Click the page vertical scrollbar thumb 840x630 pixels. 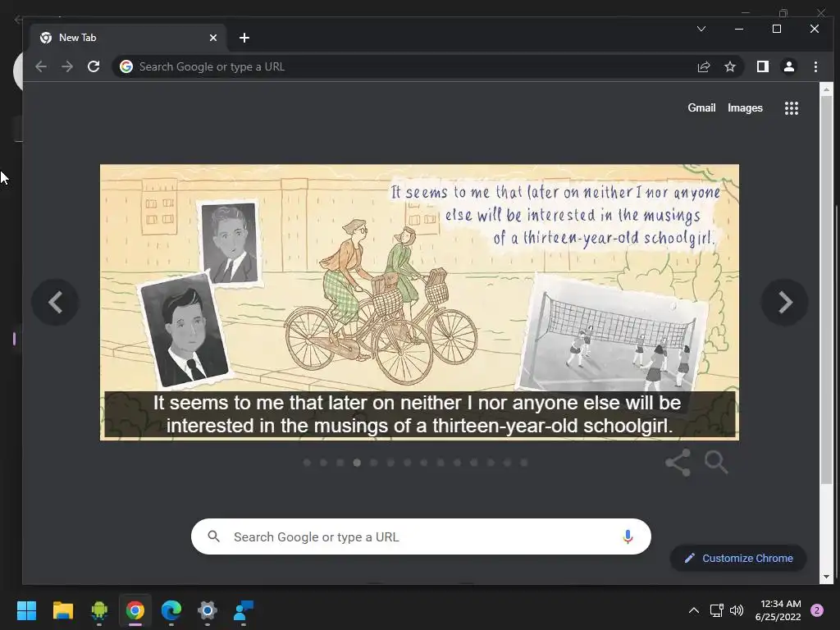coord(826,290)
